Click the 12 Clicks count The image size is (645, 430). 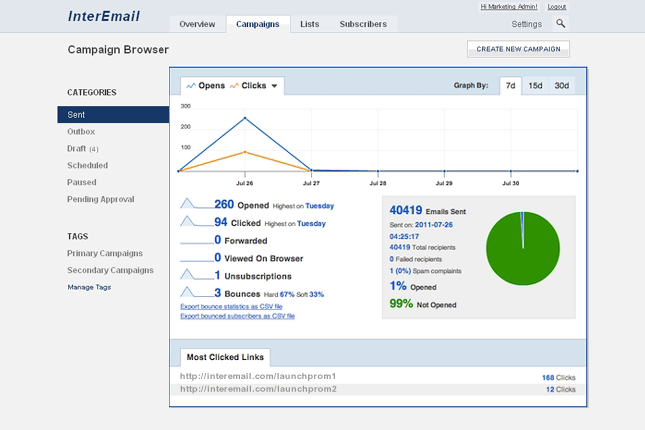pyautogui.click(x=561, y=389)
